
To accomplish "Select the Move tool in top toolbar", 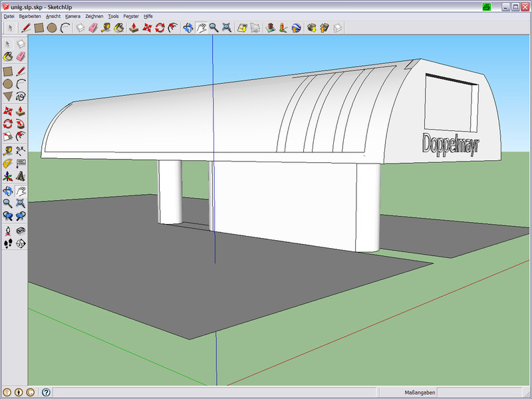I will point(147,28).
